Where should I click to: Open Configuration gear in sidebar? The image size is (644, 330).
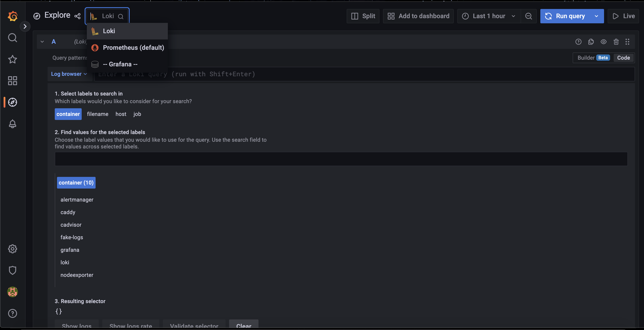[13, 249]
